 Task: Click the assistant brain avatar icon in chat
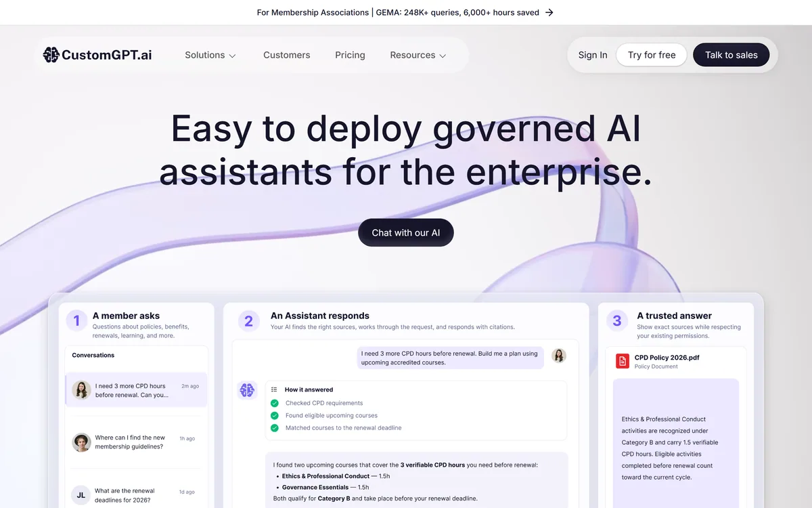(247, 390)
